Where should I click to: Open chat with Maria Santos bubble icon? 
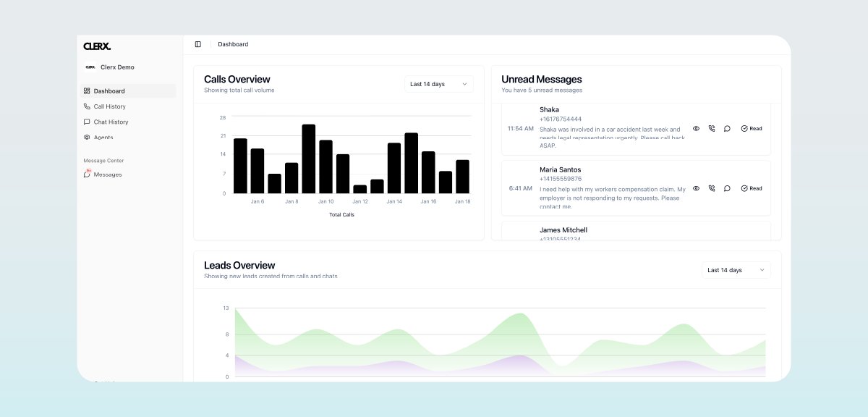point(727,188)
